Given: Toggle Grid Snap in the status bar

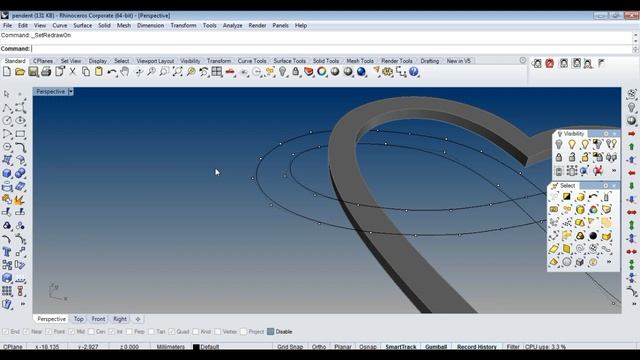Looking at the screenshot, I should 290,347.
